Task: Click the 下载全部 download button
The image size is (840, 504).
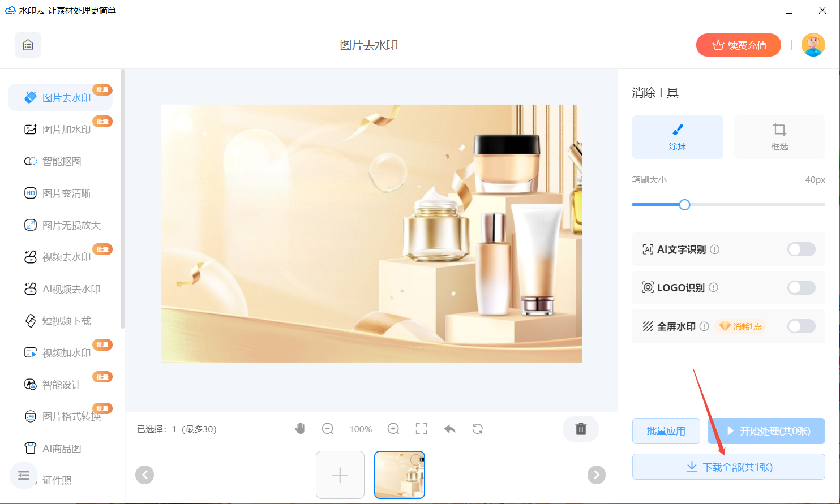Action: click(728, 467)
